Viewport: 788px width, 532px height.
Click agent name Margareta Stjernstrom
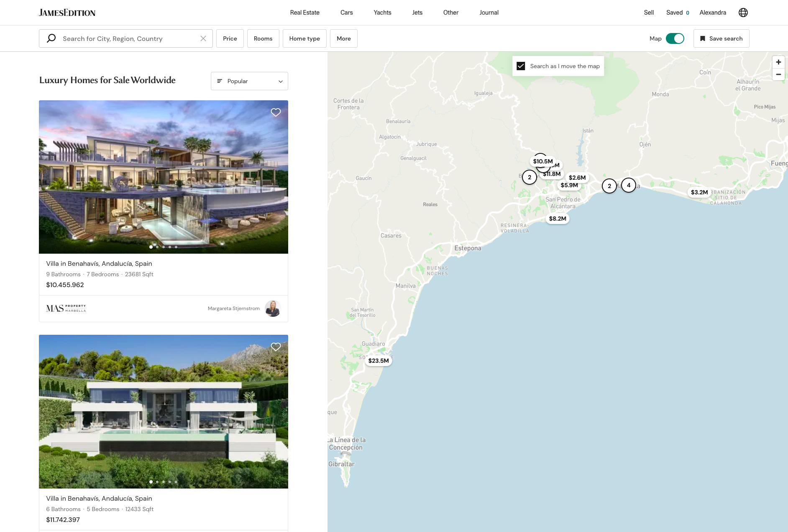[234, 308]
